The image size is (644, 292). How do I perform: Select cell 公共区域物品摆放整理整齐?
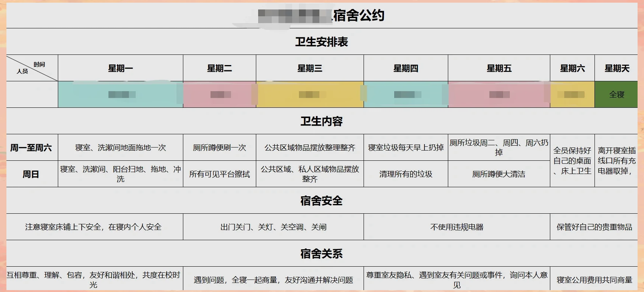[x=310, y=148]
